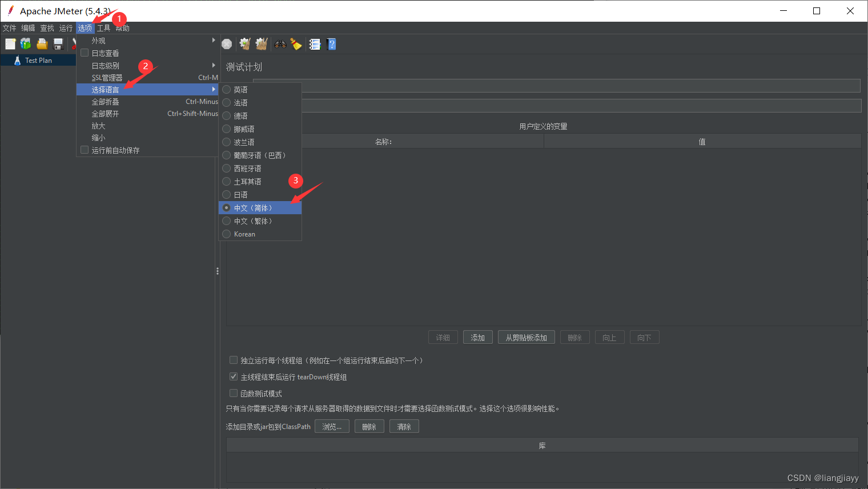Choose the 放大 menu item
This screenshot has width=868, height=489.
147,126
